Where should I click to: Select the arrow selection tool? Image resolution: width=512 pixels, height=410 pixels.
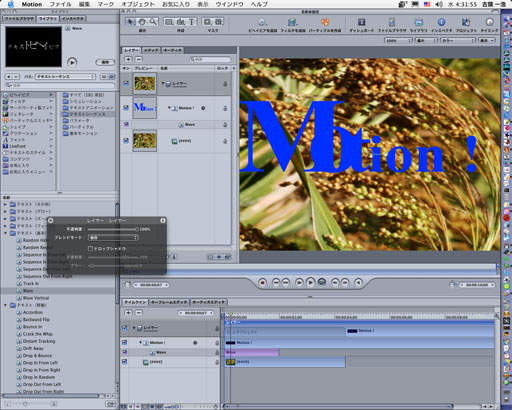pyautogui.click(x=131, y=22)
